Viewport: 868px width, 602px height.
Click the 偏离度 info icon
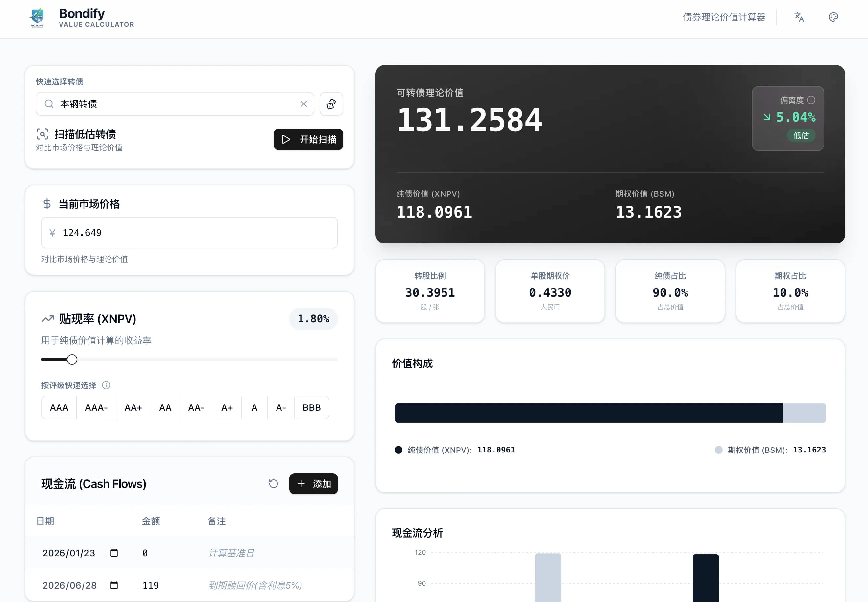(811, 100)
